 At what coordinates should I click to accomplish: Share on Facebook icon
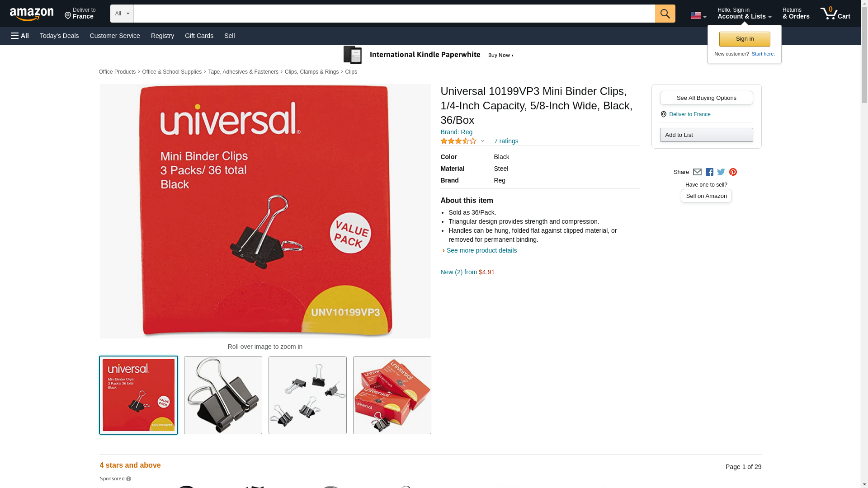click(709, 172)
